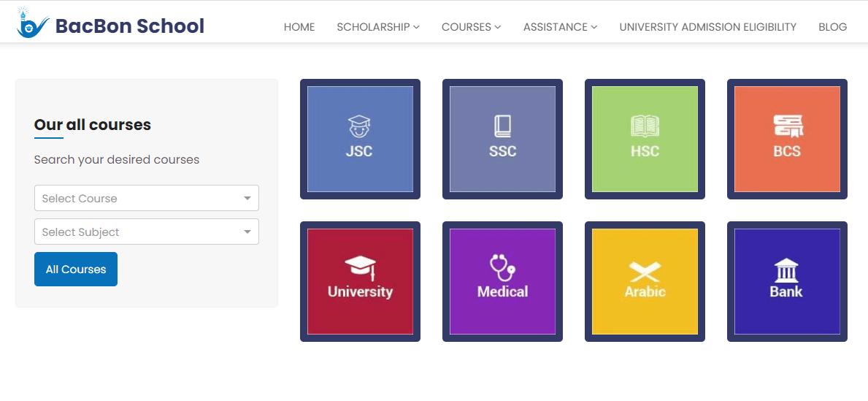Select the SSC book icon tile
The image size is (868, 401).
502,139
